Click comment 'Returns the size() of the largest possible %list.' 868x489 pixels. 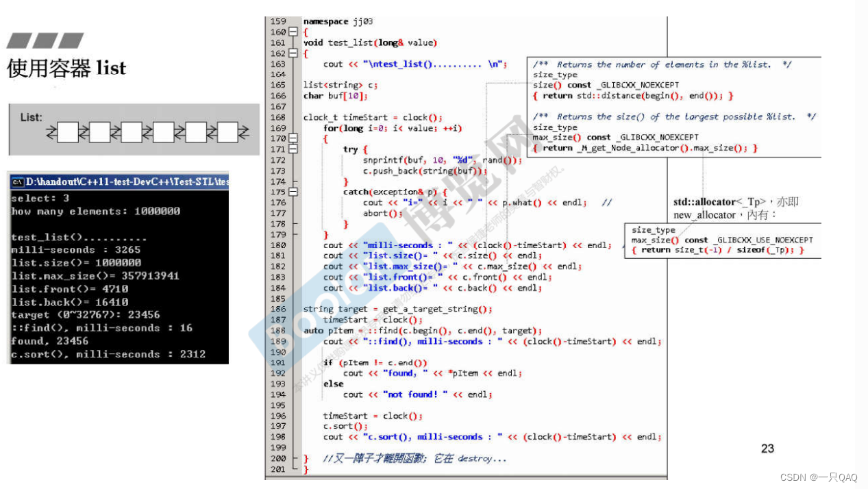coord(675,116)
